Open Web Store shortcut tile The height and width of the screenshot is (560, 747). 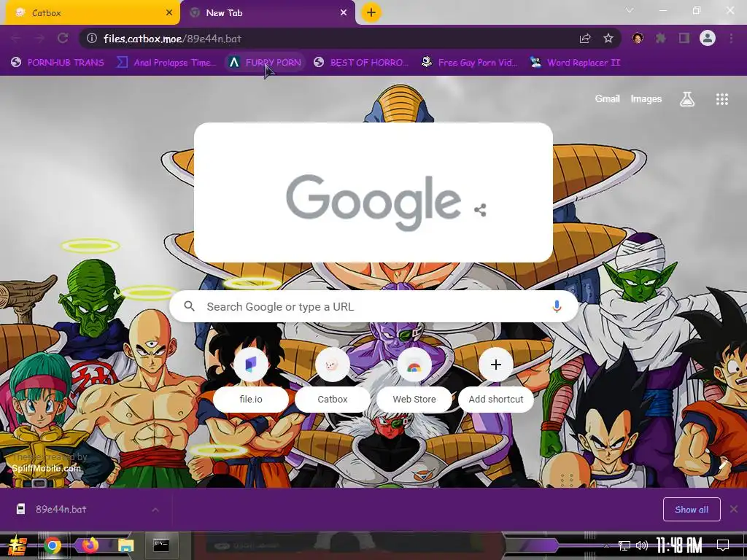click(414, 379)
